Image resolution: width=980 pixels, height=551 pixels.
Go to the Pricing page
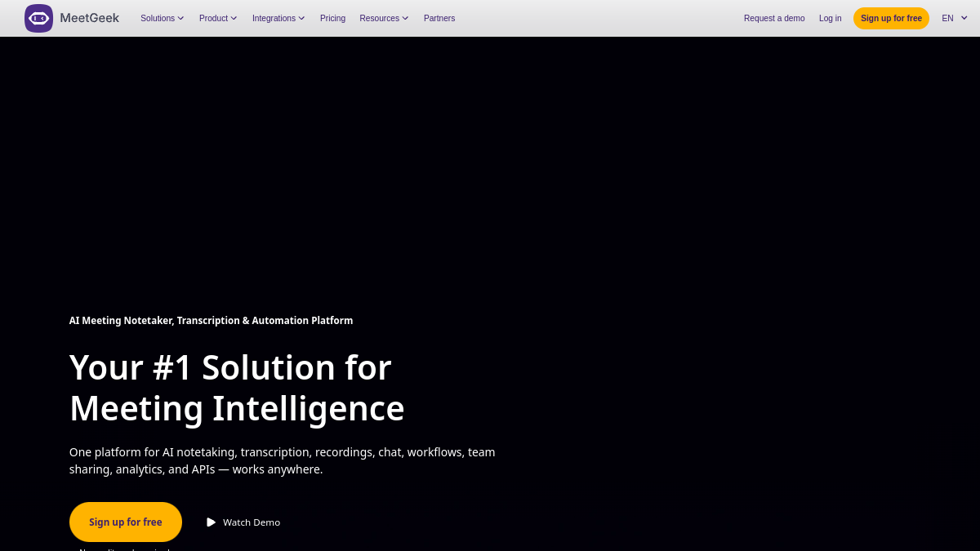(332, 18)
